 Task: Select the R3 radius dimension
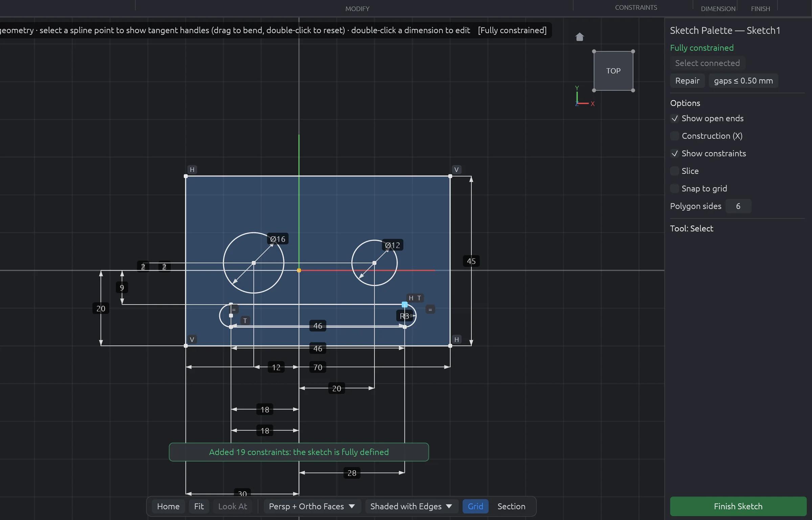pos(404,316)
